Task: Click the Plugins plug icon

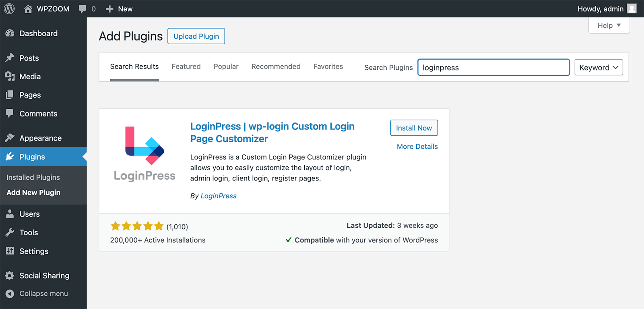Action: tap(10, 157)
